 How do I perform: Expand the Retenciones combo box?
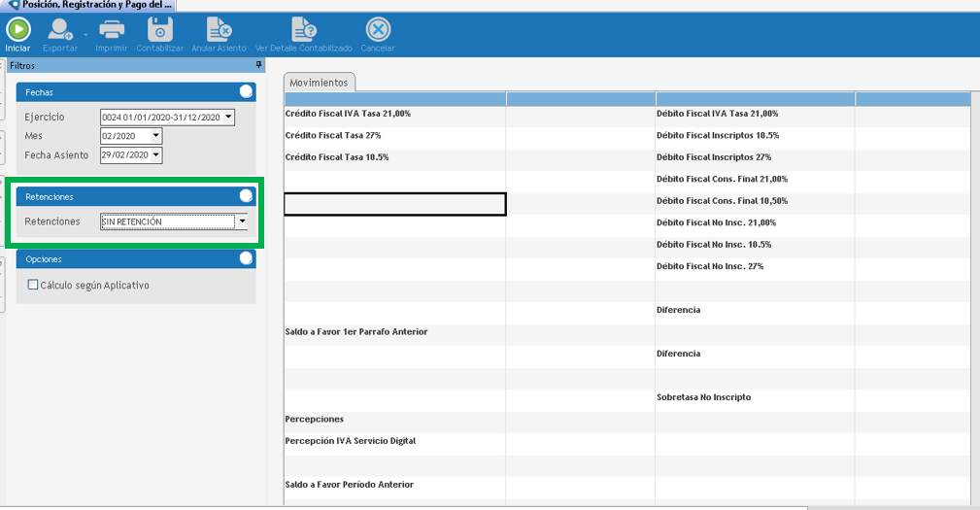click(x=242, y=221)
